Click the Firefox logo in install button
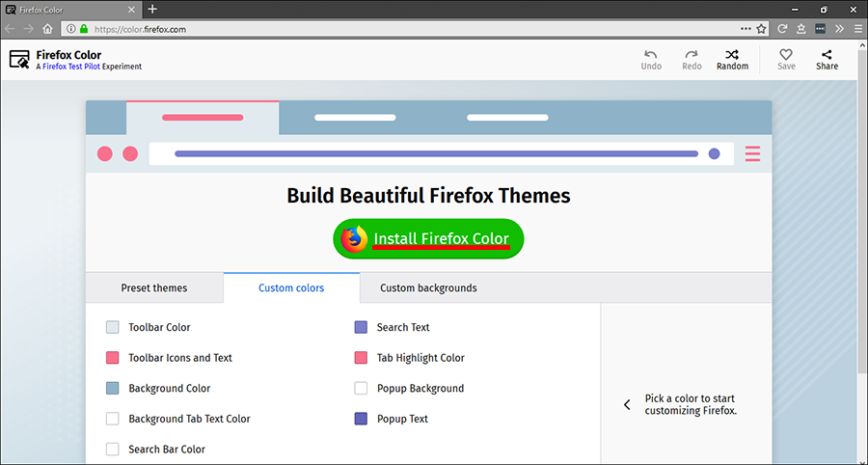 354,238
